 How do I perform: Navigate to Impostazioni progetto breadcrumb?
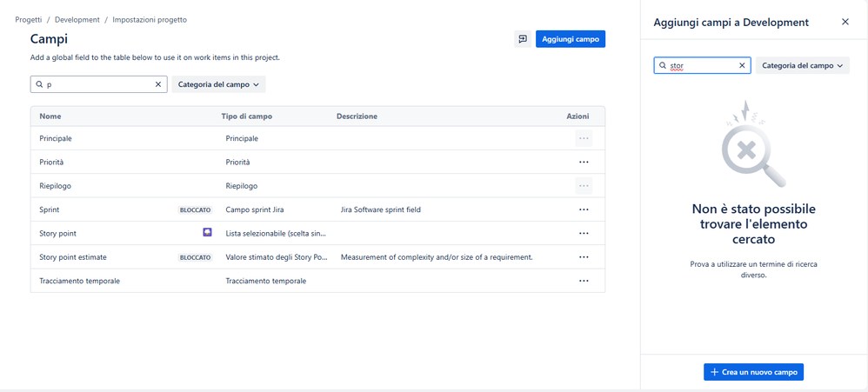150,19
